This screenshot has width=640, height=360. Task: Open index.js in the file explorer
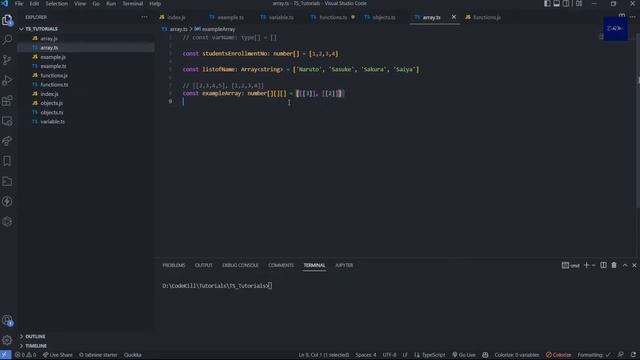[49, 94]
